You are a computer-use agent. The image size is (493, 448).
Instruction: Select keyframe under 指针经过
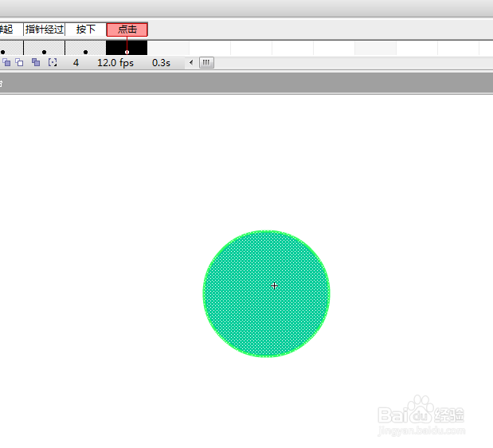tap(45, 48)
